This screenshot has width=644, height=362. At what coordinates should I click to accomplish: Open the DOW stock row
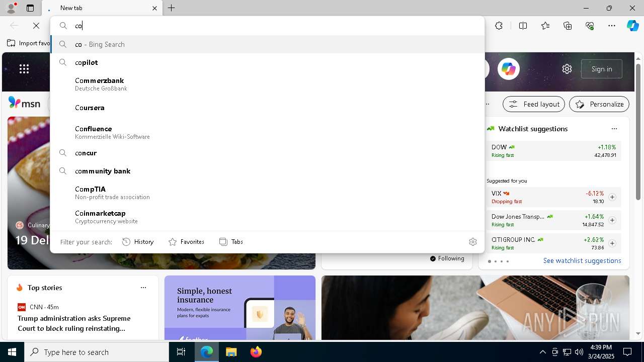tap(554, 151)
